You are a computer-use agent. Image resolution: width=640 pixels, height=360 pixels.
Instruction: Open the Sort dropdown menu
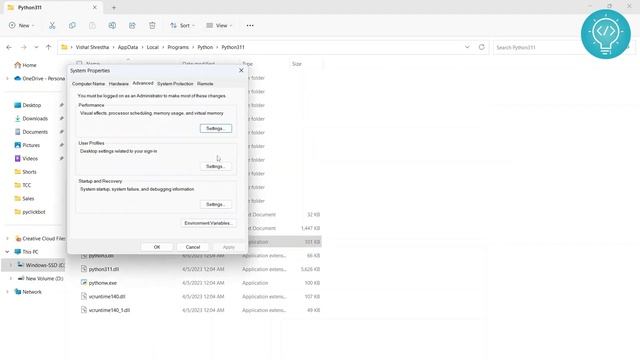182,25
